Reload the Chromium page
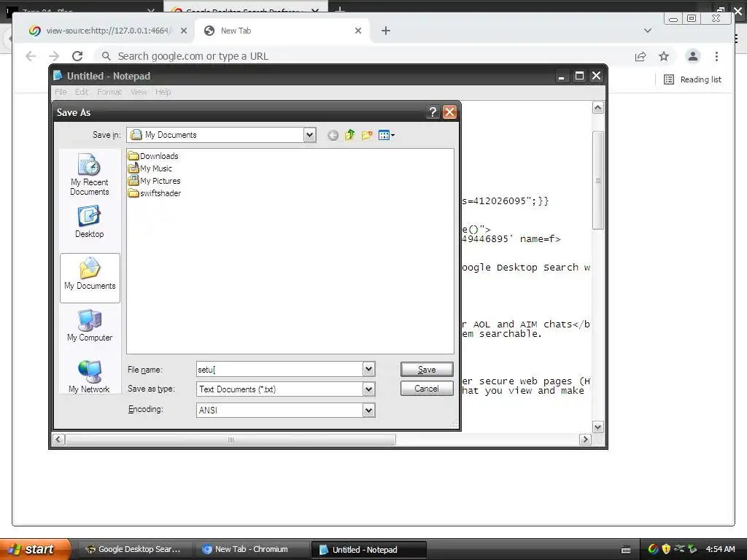 [77, 56]
